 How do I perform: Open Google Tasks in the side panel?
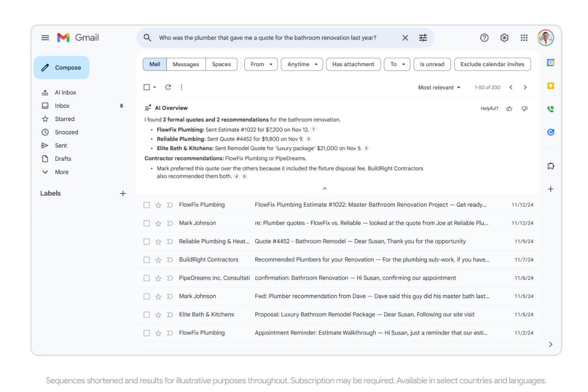pos(550,132)
